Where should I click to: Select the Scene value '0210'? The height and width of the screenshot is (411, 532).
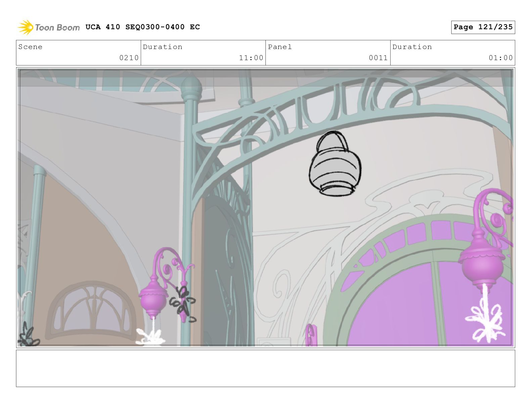(x=129, y=58)
